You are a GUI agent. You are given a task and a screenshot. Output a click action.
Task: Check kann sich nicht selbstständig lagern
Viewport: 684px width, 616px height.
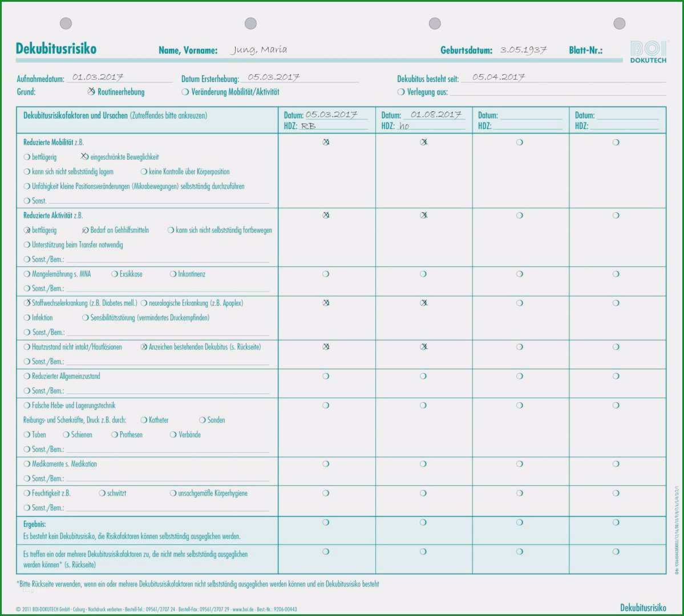pyautogui.click(x=27, y=172)
